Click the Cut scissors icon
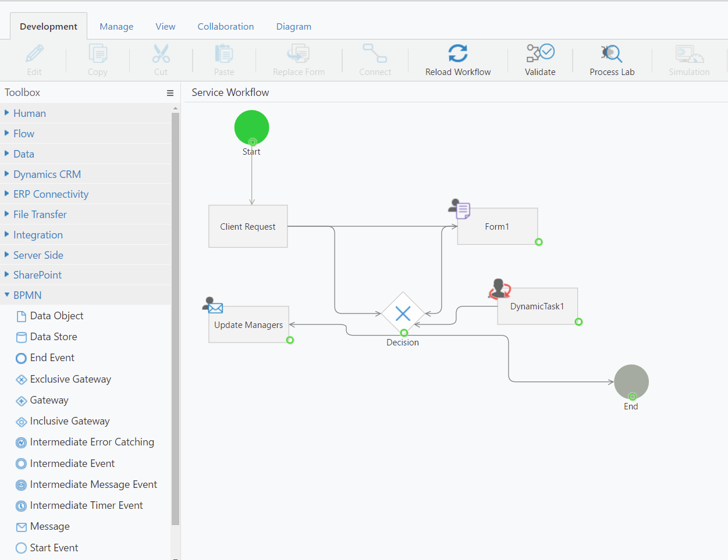Image resolution: width=728 pixels, height=560 pixels. (x=161, y=53)
